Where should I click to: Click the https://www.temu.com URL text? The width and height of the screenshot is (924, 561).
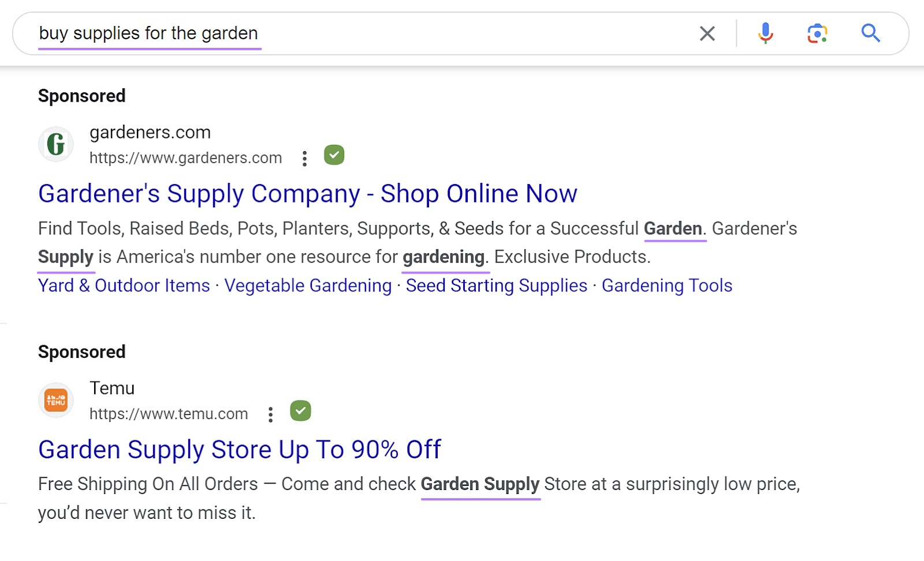click(169, 414)
